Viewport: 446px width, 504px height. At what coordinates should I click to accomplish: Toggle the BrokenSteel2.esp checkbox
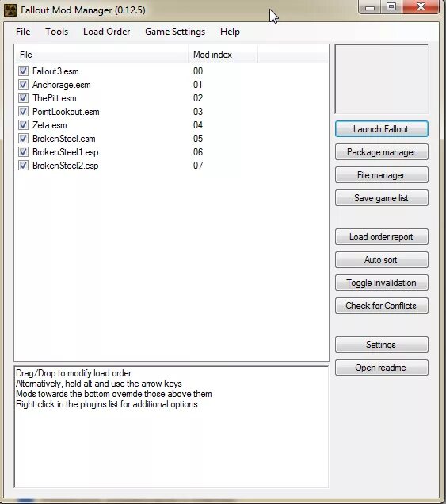[23, 166]
